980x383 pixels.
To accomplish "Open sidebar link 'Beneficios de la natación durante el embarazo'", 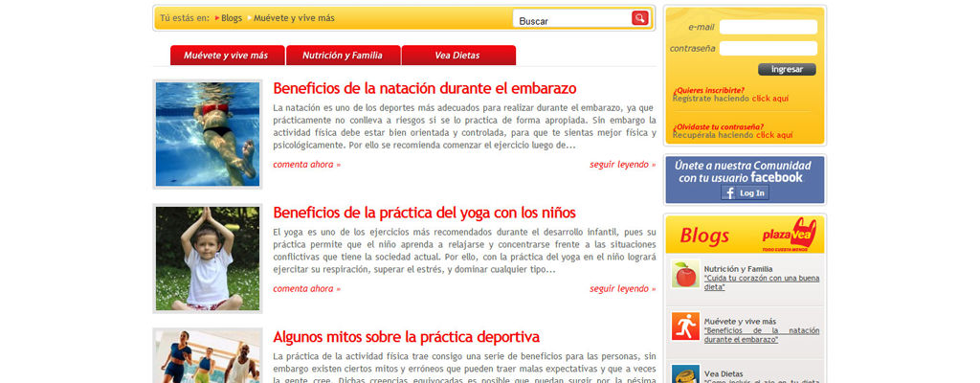I will click(x=762, y=335).
